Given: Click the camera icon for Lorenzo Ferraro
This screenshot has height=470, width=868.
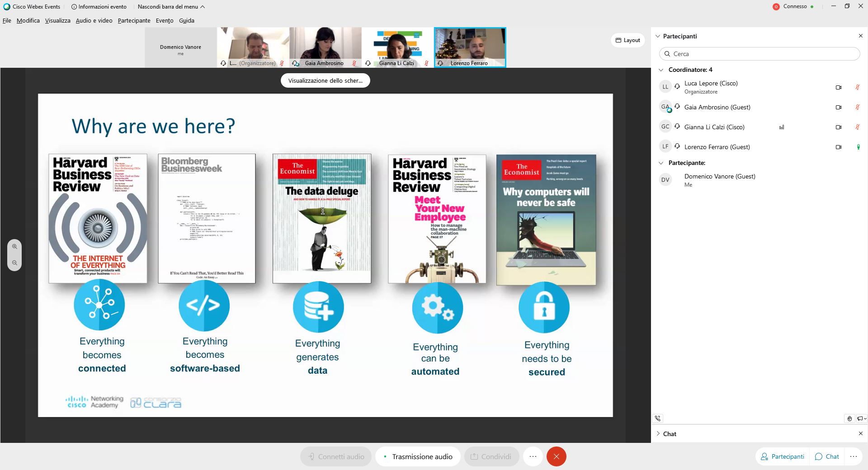Looking at the screenshot, I should pos(839,147).
